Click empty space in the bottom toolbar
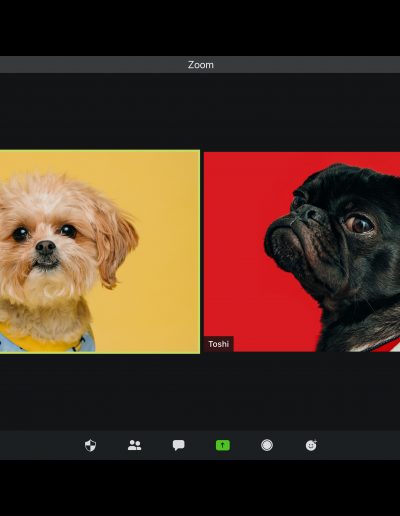400x516 pixels. coord(360,445)
